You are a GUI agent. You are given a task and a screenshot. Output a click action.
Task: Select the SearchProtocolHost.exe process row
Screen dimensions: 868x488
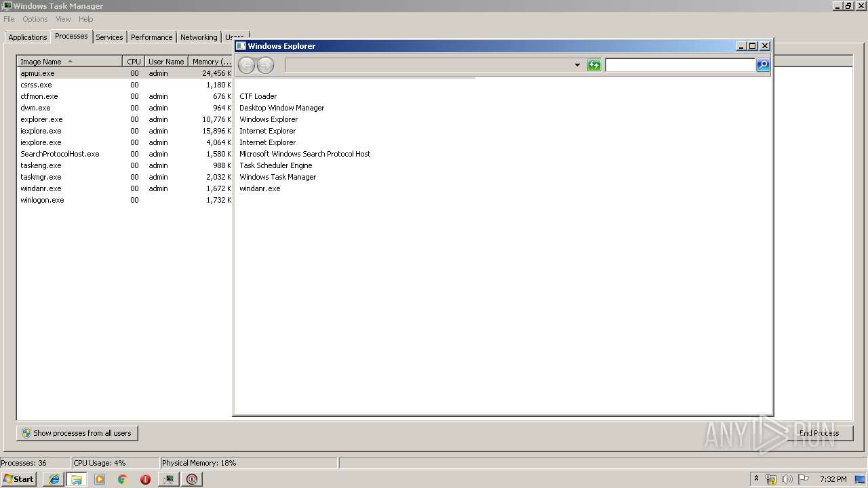tap(125, 154)
